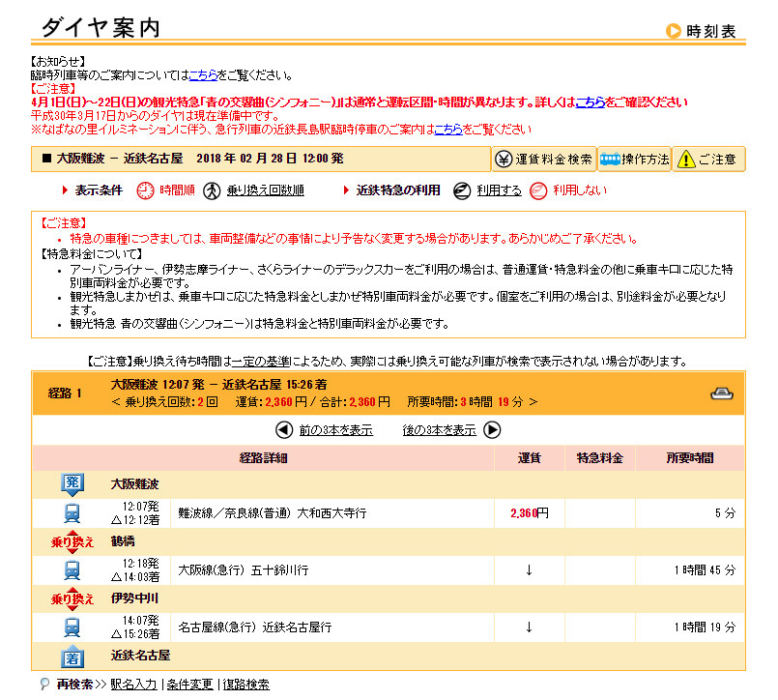The width and height of the screenshot is (778, 700).
Task: Click the 2,360円 fare cell
Action: point(530,513)
